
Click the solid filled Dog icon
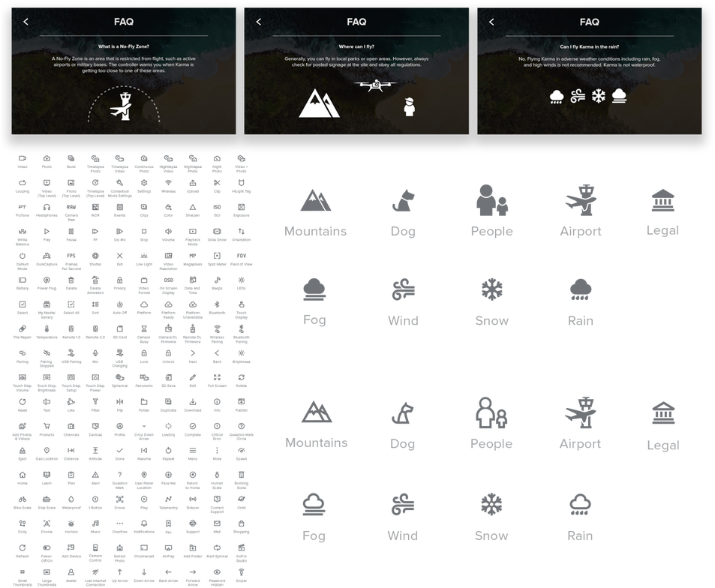403,200
